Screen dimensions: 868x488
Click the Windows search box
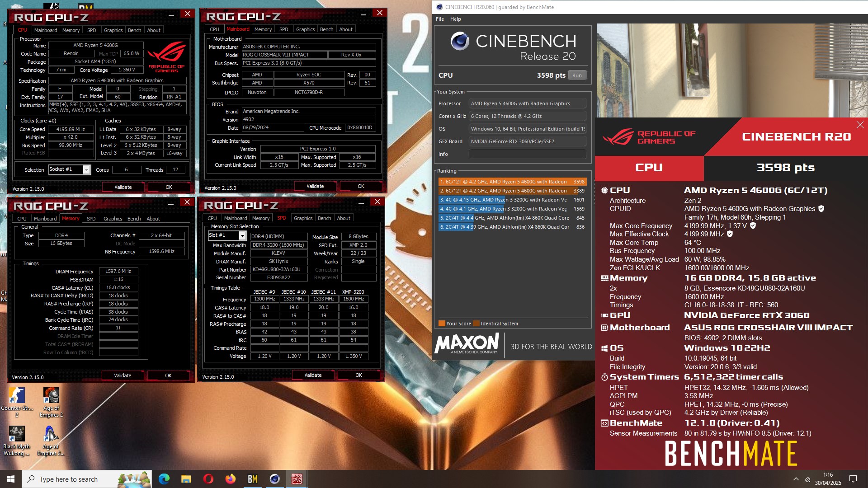point(87,479)
